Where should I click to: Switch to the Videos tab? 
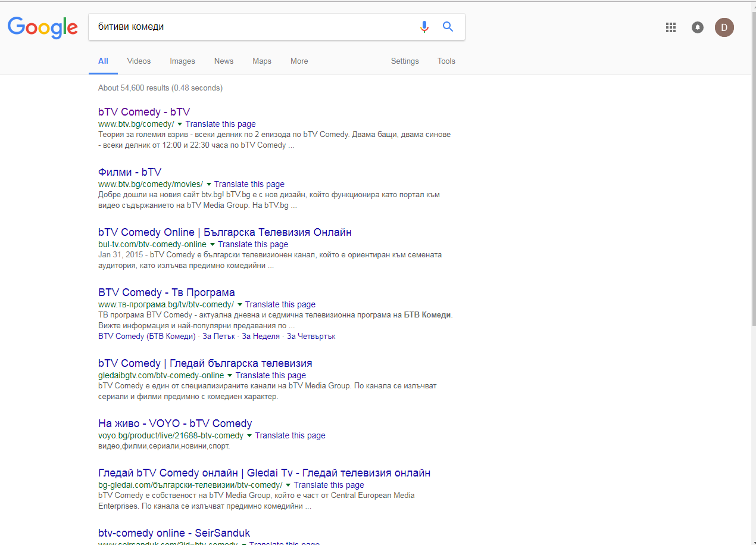139,61
